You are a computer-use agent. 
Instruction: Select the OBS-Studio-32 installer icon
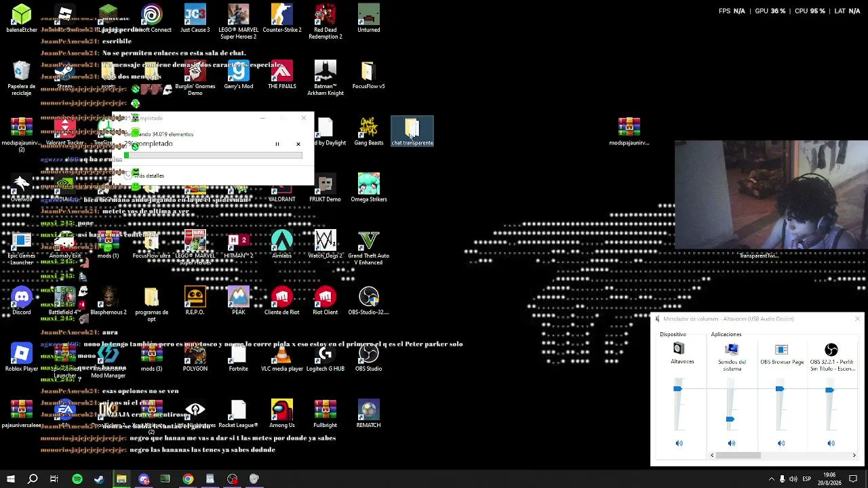click(369, 301)
